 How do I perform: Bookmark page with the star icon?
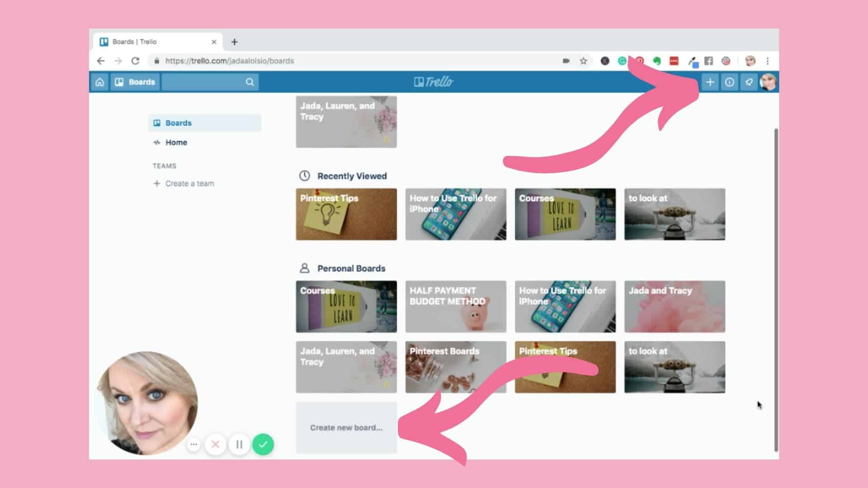pos(583,61)
